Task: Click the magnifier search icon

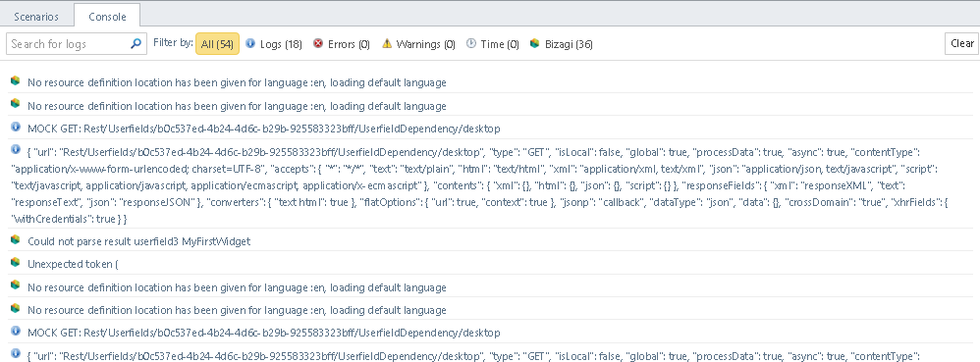Action: click(136, 44)
